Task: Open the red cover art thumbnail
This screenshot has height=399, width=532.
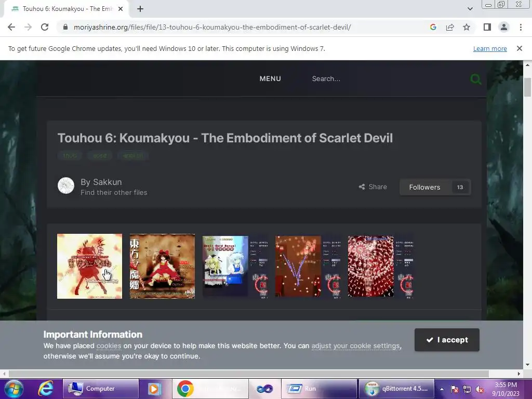Action: point(89,267)
